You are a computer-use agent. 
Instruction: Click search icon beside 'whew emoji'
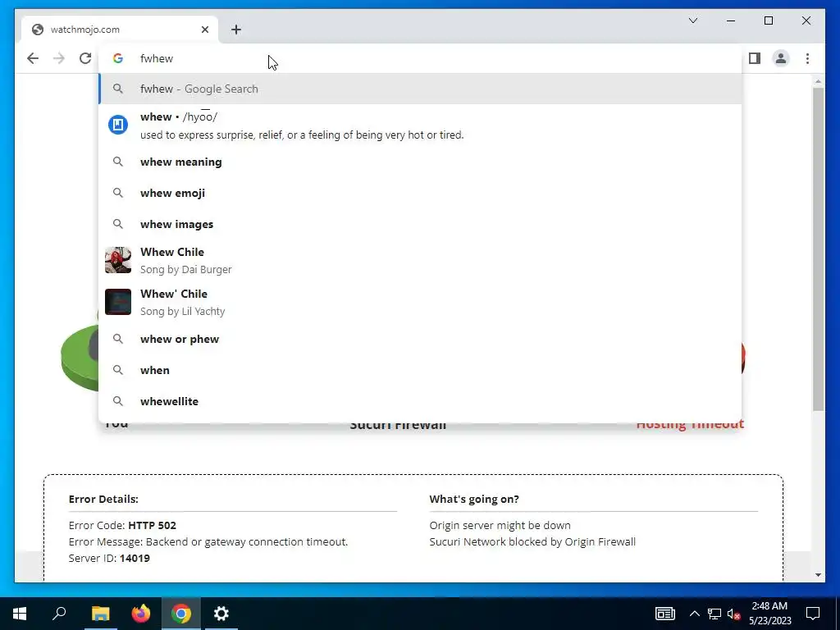point(118,193)
